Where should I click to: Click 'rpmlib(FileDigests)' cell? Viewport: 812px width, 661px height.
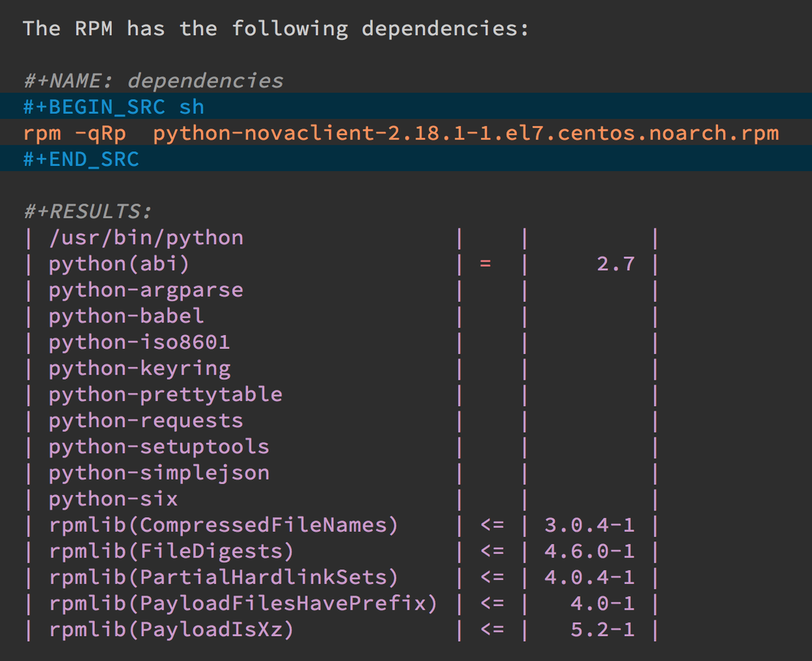tap(172, 551)
